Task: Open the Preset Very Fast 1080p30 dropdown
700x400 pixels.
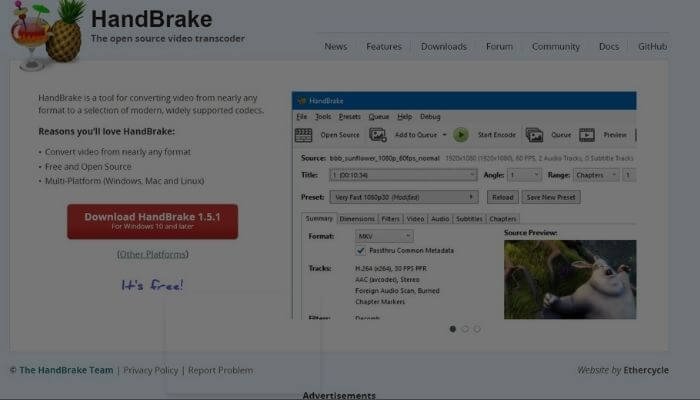Action: pos(404,197)
